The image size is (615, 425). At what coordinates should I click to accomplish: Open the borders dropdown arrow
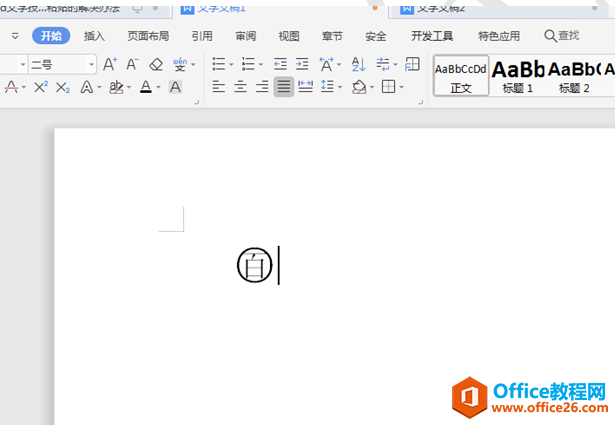pyautogui.click(x=402, y=87)
